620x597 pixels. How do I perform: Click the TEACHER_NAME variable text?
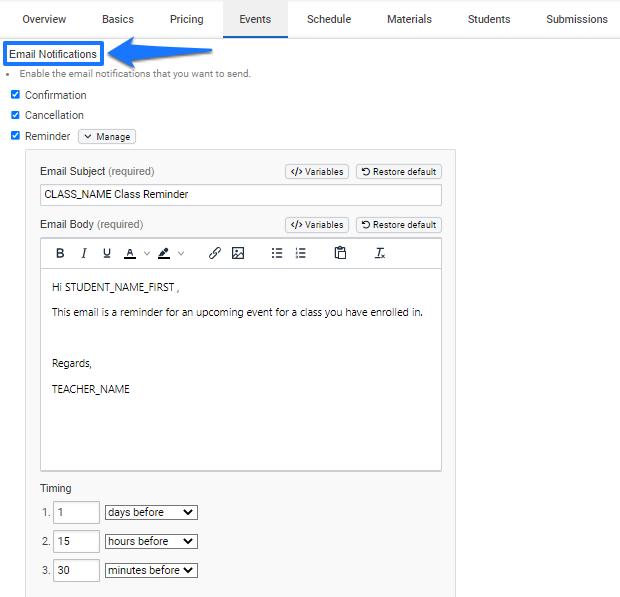click(91, 389)
